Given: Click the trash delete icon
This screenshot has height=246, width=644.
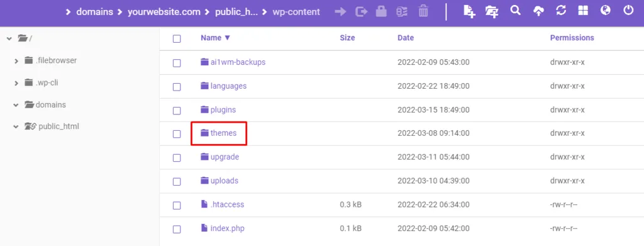Looking at the screenshot, I should click(423, 11).
